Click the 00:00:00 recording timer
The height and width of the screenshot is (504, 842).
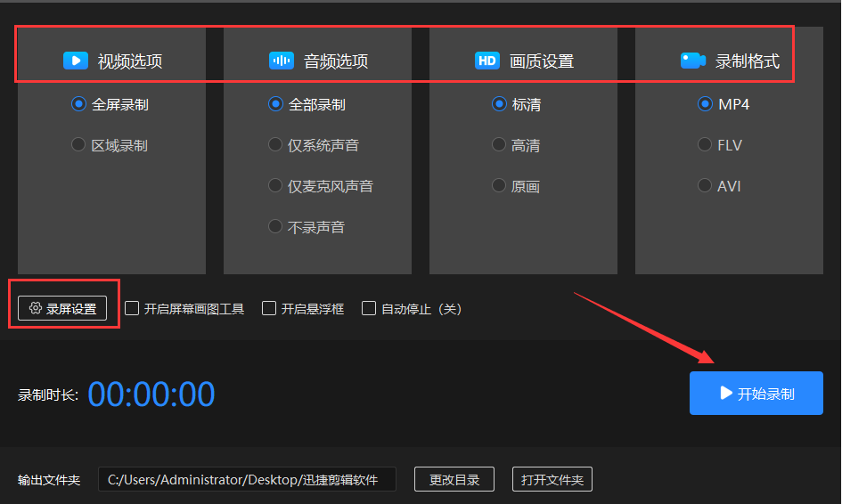[151, 394]
